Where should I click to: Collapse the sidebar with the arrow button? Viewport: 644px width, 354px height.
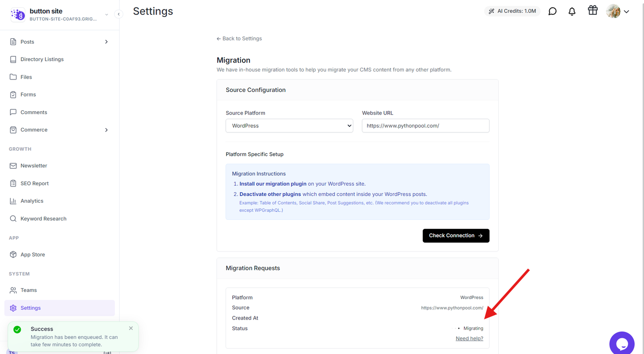[119, 14]
